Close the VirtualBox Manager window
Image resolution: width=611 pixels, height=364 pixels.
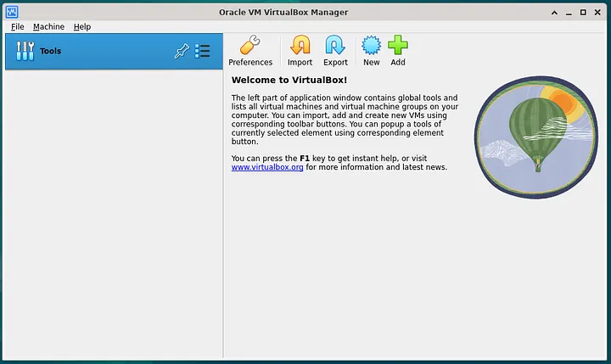(x=597, y=13)
